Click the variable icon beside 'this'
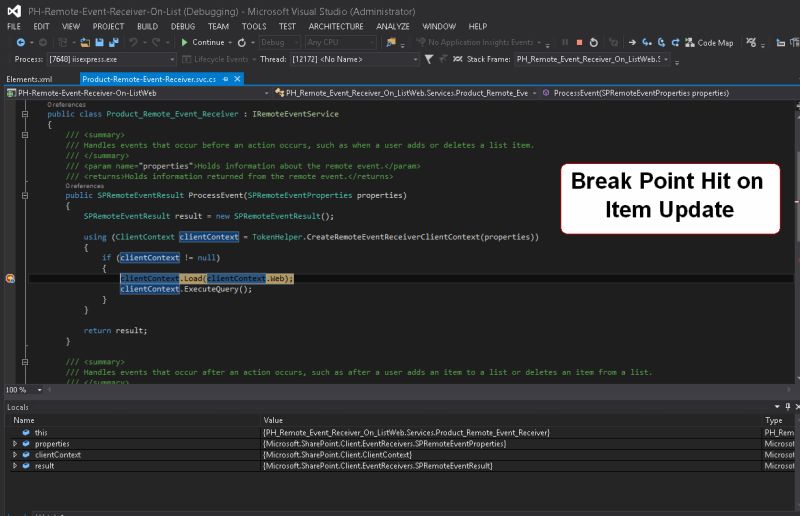 click(x=26, y=432)
